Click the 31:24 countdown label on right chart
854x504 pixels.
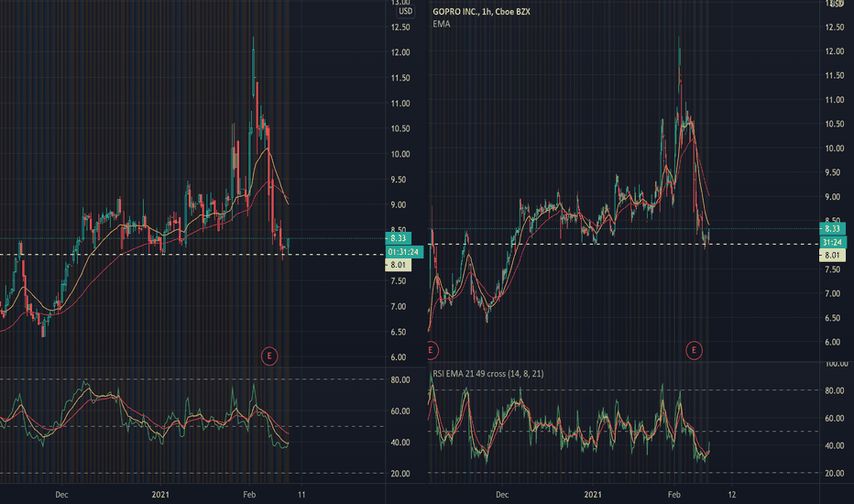(x=832, y=242)
